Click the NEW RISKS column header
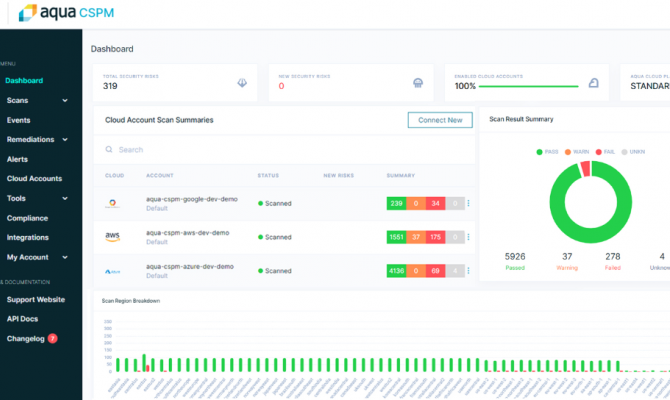The height and width of the screenshot is (400, 670). click(338, 176)
